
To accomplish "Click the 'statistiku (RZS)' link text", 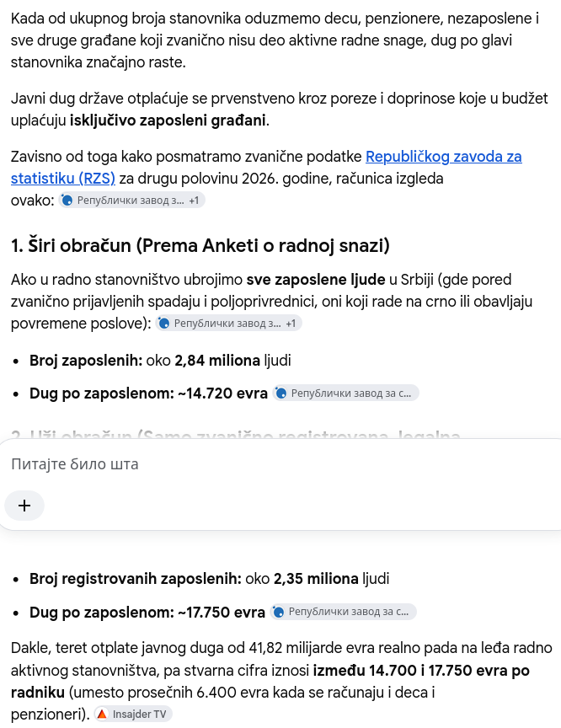I will point(63,179).
